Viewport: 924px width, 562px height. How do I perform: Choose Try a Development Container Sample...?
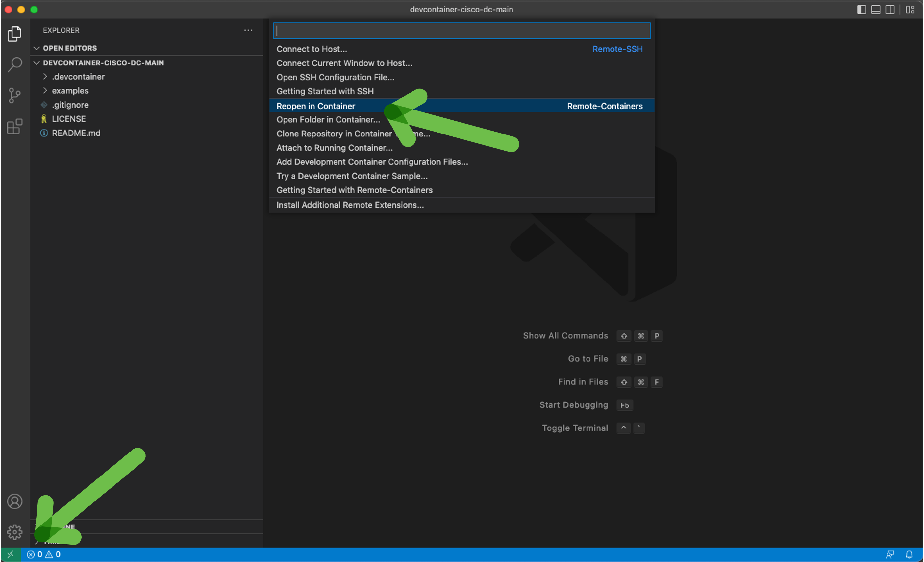pyautogui.click(x=462, y=176)
